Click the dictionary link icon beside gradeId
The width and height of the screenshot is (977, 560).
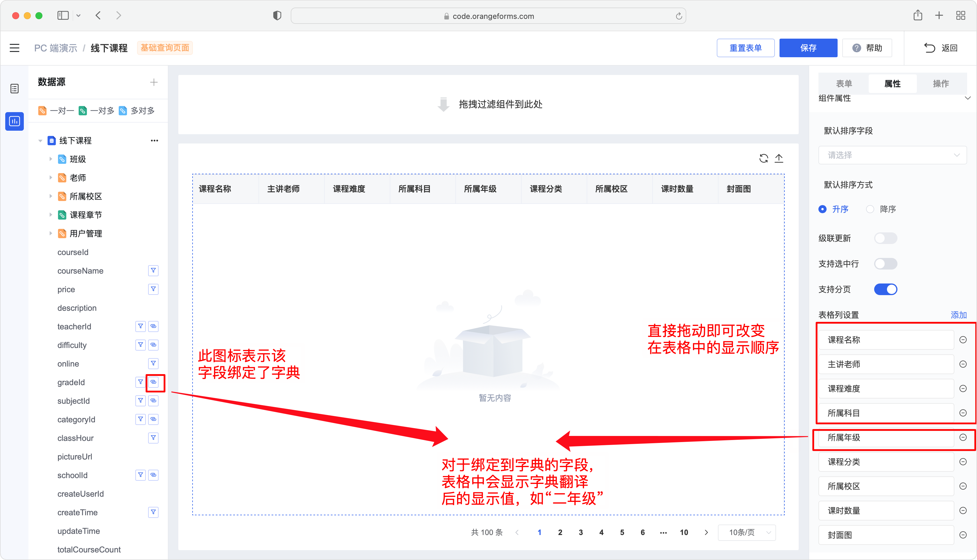153,382
